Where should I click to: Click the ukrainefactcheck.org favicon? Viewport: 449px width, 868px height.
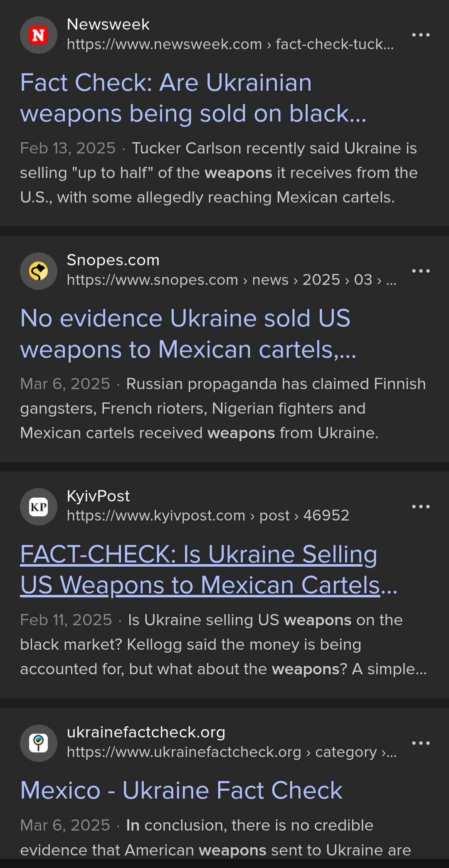pyautogui.click(x=39, y=743)
